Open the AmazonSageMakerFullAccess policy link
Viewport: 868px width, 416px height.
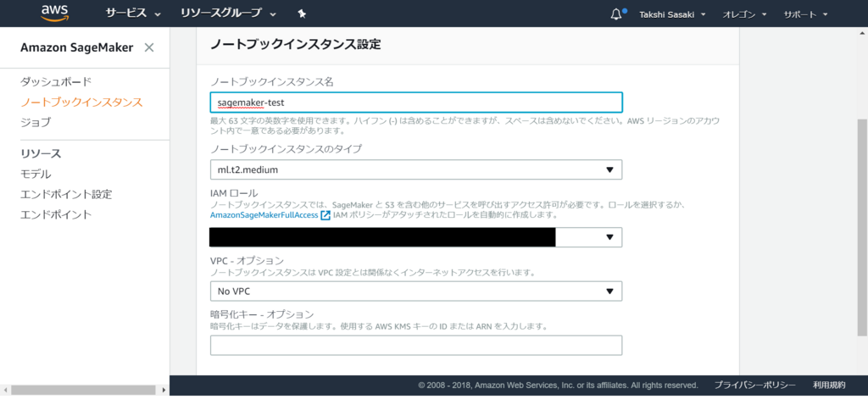click(264, 214)
